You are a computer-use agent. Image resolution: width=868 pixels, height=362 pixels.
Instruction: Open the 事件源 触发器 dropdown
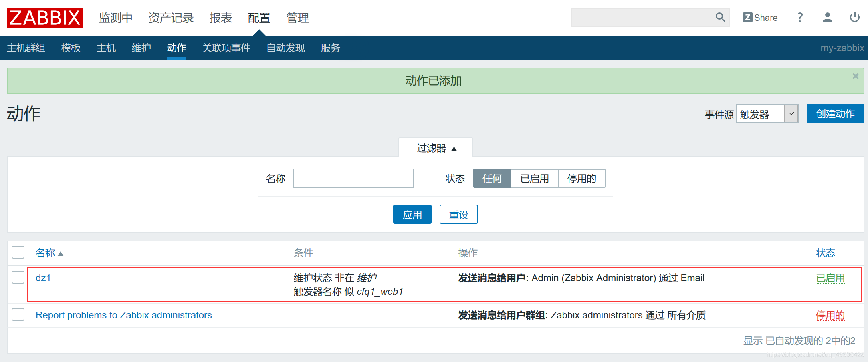[x=767, y=114]
